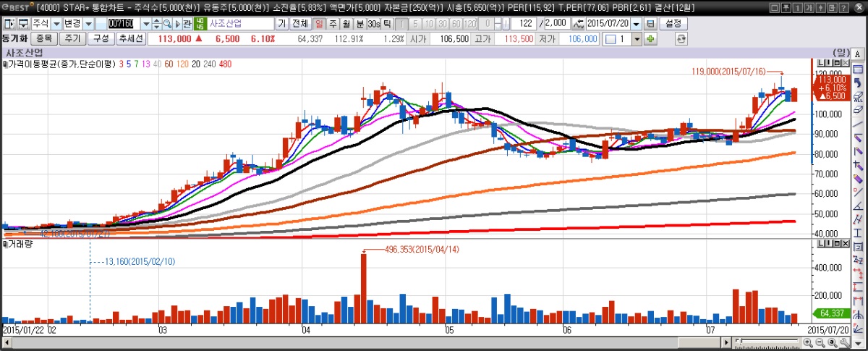
Task: Toggle the 30s period button
Action: [373, 23]
